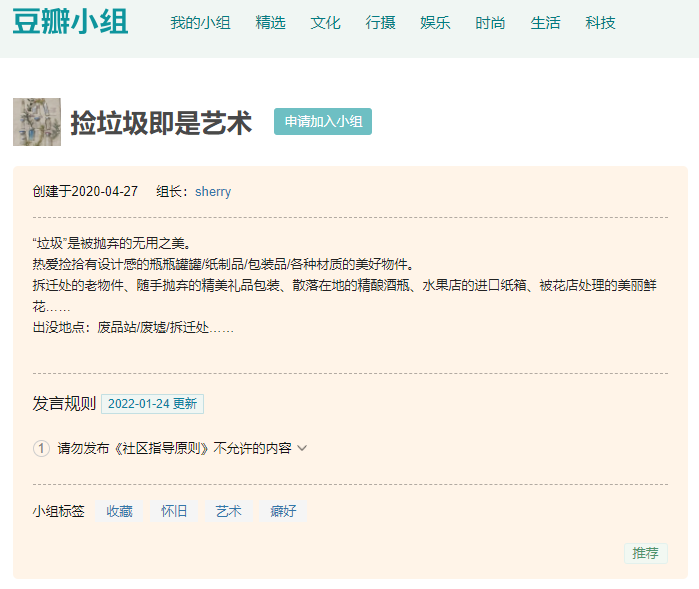Switch to the 时尚 category

490,22
